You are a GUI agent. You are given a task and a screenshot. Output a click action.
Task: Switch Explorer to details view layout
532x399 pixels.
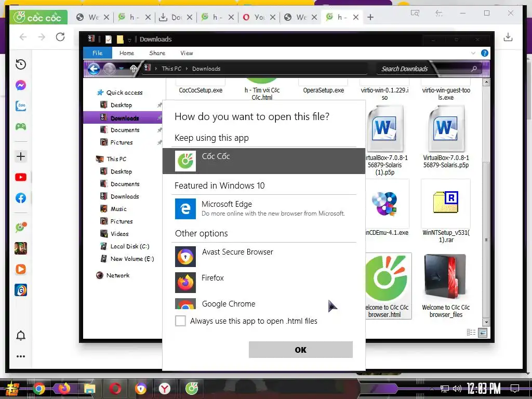471,332
